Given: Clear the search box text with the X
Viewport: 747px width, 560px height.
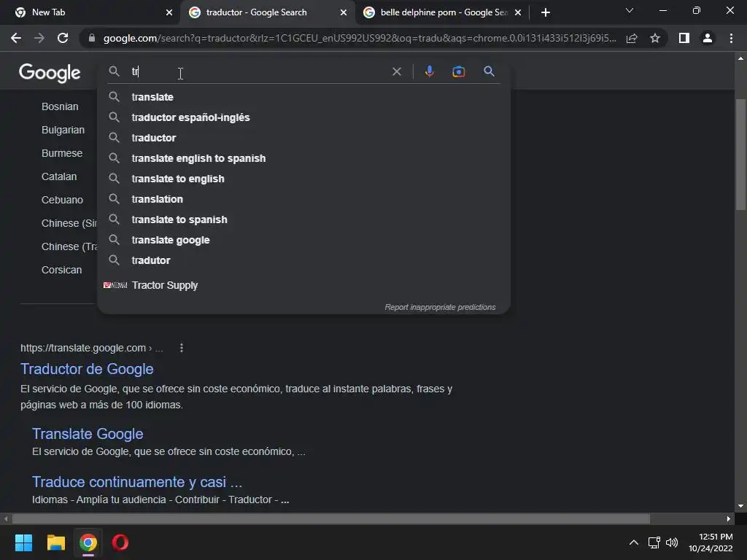Looking at the screenshot, I should click(x=396, y=71).
